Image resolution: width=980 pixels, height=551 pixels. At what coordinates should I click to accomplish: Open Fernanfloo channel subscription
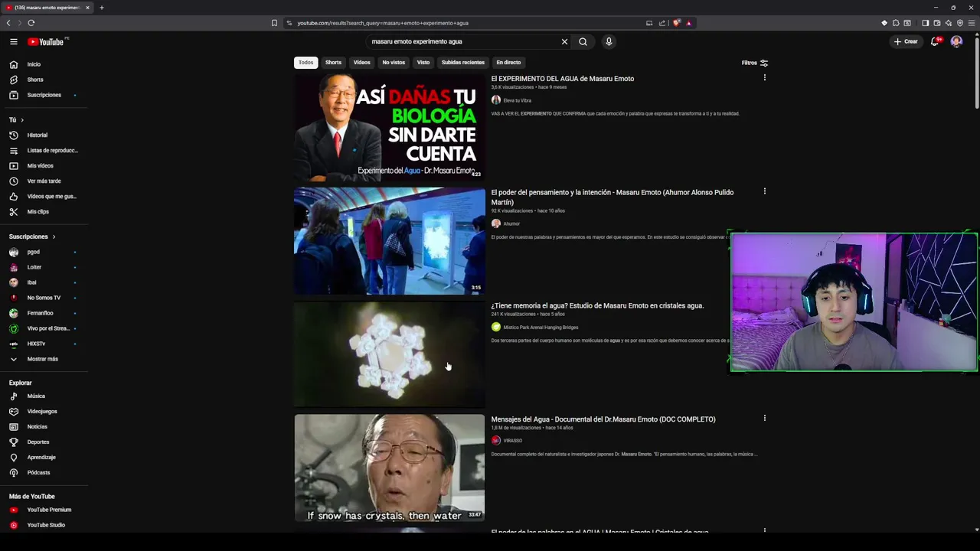coord(44,313)
